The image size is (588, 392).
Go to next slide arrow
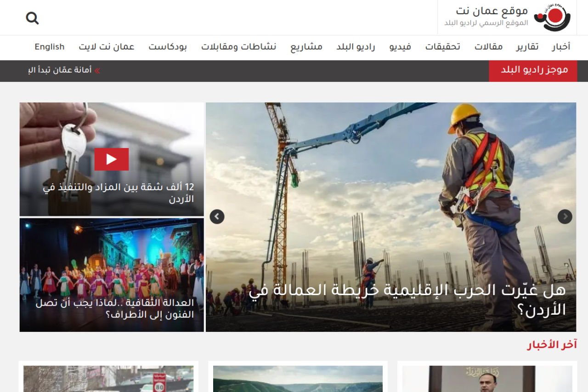565,216
